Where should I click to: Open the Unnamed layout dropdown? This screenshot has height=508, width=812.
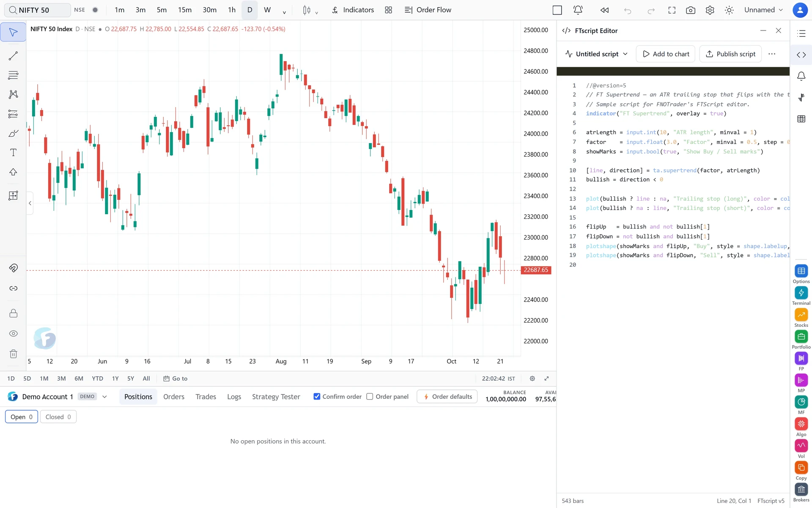[x=763, y=10]
